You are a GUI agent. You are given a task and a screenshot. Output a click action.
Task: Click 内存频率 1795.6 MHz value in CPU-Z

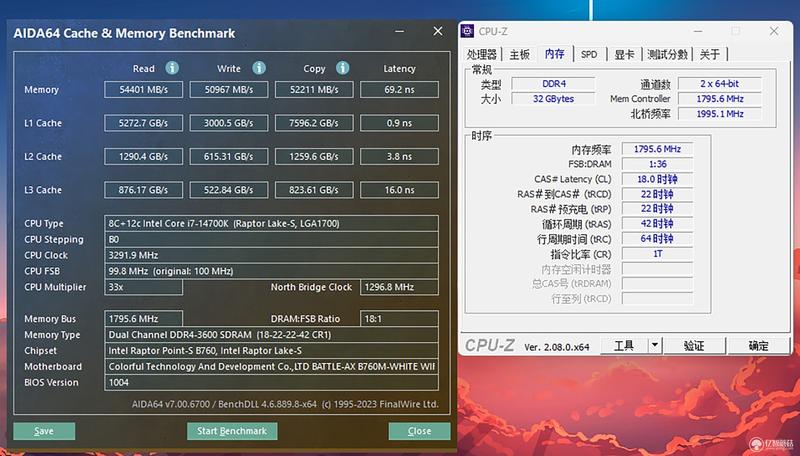coord(657,149)
